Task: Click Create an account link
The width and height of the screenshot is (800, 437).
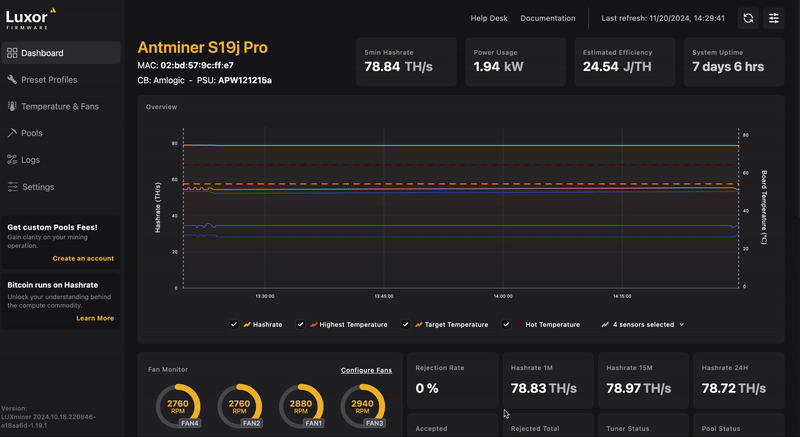Action: click(x=83, y=259)
